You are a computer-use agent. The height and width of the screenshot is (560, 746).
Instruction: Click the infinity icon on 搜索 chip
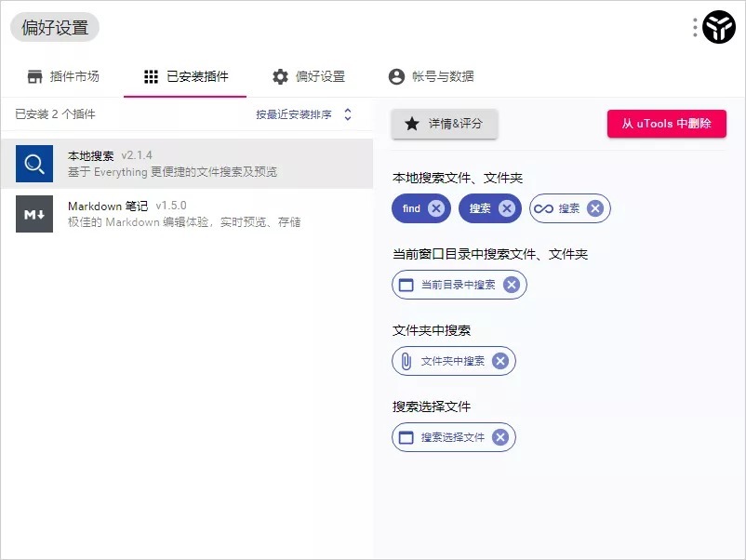544,208
